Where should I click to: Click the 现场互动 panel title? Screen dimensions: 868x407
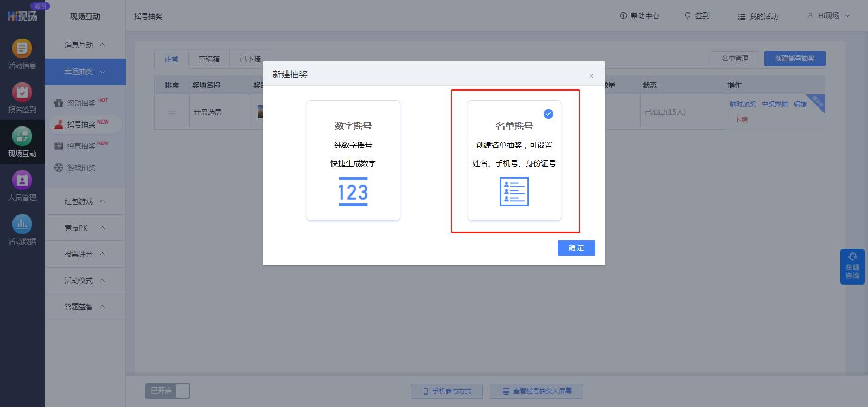coord(85,16)
